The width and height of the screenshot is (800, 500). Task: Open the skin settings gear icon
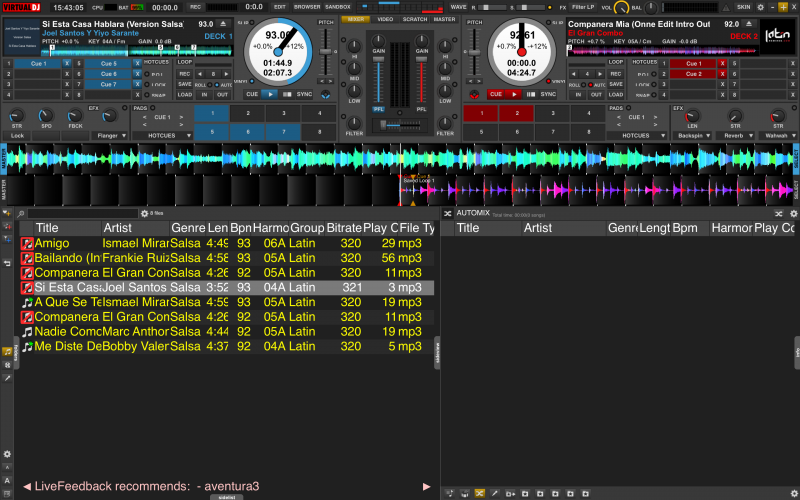click(x=761, y=7)
